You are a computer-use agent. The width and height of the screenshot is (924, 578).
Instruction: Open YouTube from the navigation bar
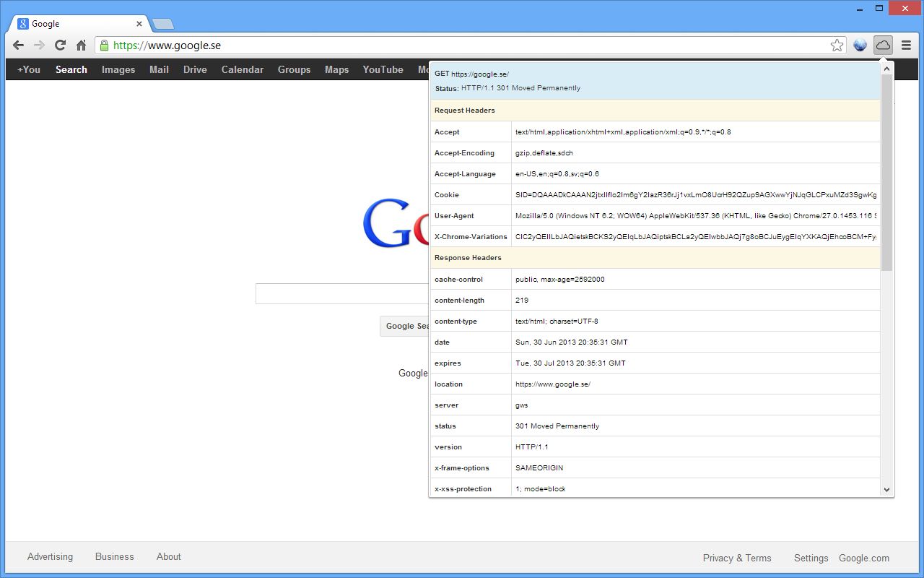tap(383, 69)
